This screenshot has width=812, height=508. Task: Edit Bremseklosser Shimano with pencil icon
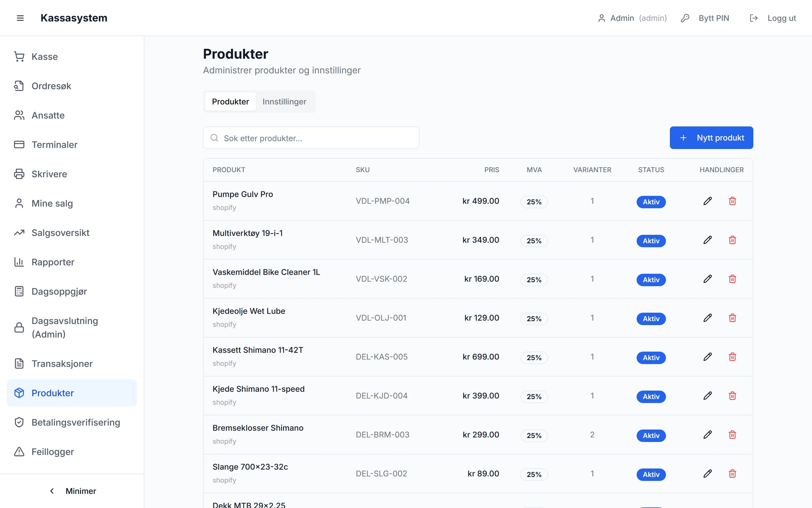[x=708, y=435]
